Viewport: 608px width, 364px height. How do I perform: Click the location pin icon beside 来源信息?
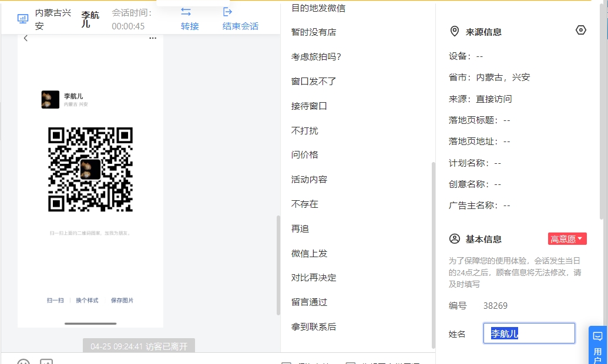[x=455, y=31]
